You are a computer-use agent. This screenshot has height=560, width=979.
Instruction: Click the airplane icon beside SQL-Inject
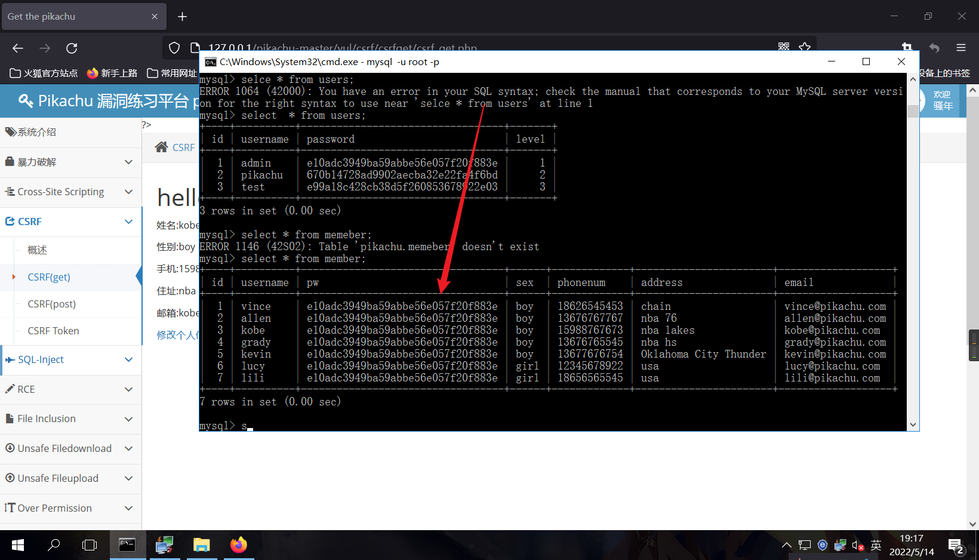[x=10, y=359]
